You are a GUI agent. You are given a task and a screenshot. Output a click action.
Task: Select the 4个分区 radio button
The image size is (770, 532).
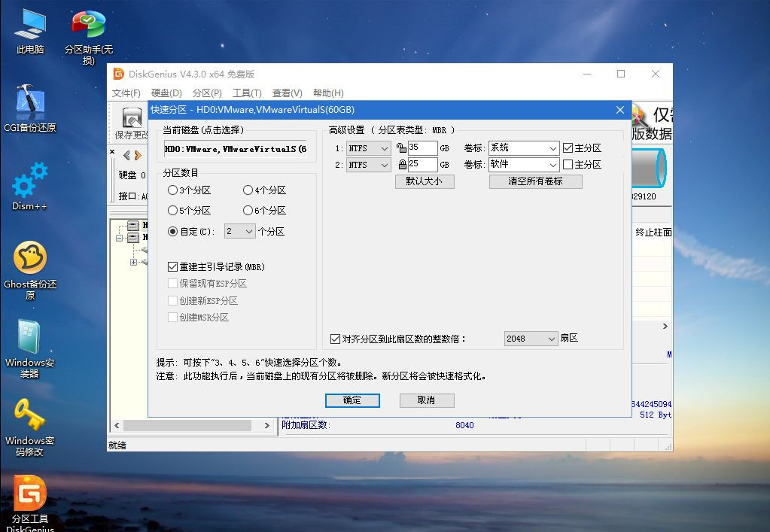(x=248, y=190)
